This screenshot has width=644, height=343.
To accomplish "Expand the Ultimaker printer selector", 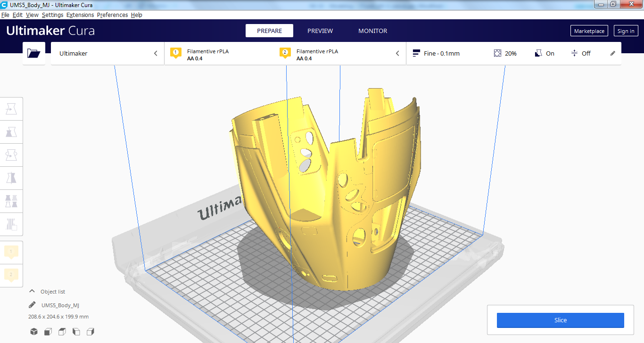I will click(107, 53).
